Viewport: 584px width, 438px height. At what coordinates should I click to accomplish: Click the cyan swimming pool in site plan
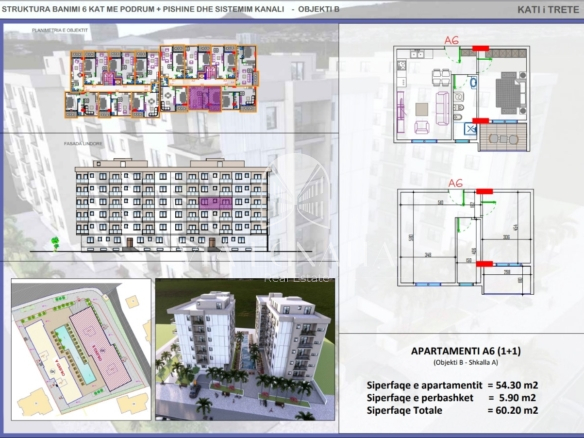tap(75, 355)
